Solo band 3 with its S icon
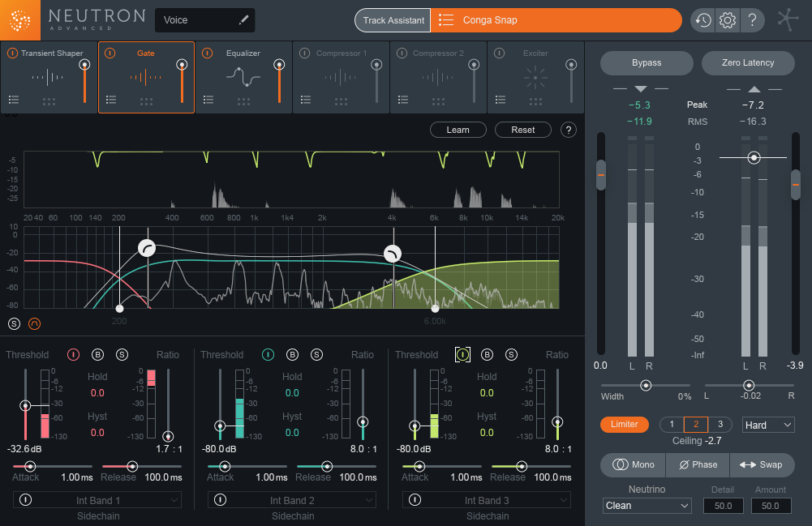 pyautogui.click(x=511, y=354)
